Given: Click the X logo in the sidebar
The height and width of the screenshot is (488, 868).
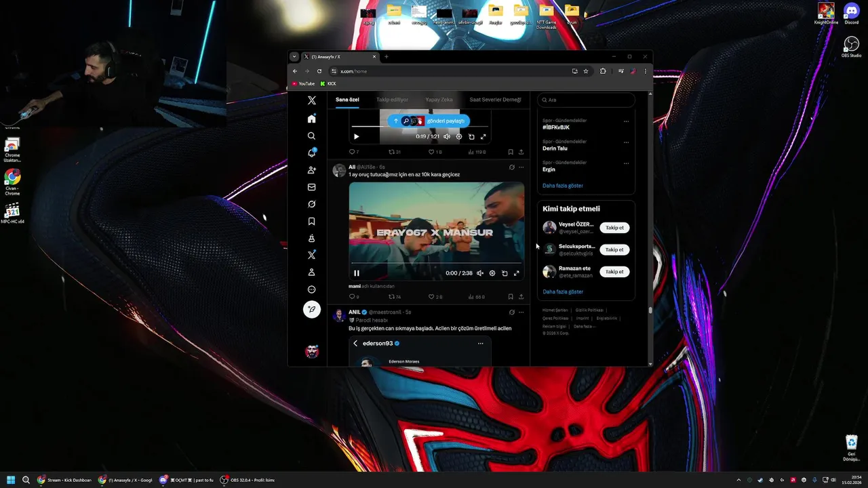Looking at the screenshot, I should pos(311,100).
